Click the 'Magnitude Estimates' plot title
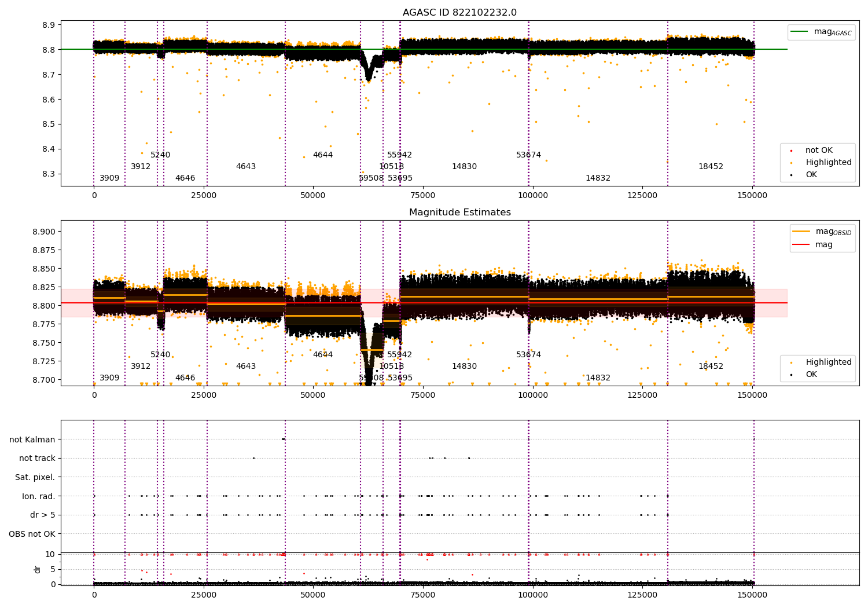The width and height of the screenshot is (868, 608). [x=459, y=213]
